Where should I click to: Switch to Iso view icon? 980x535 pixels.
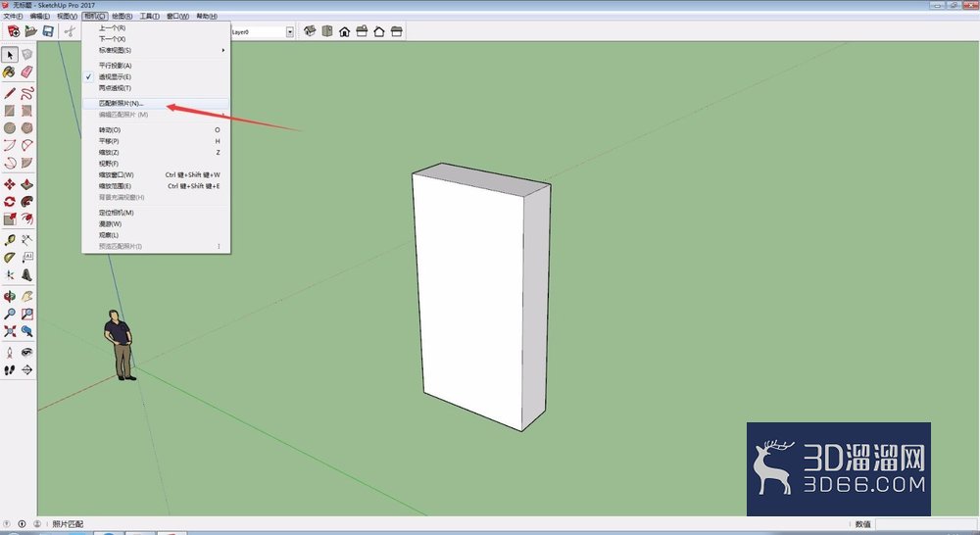click(x=310, y=31)
